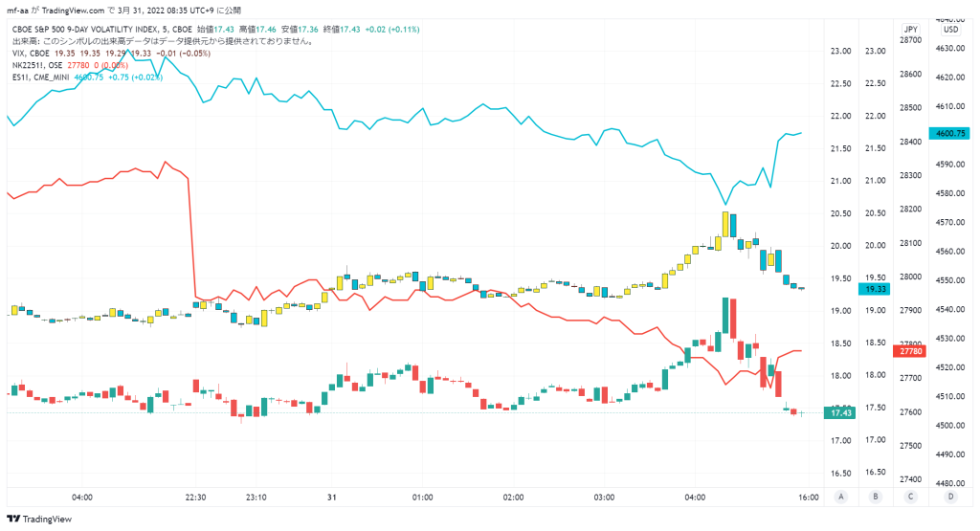Viewport: 980px width, 531px height.
Task: Click the 27400 value on JPY scale
Action: pos(911,479)
